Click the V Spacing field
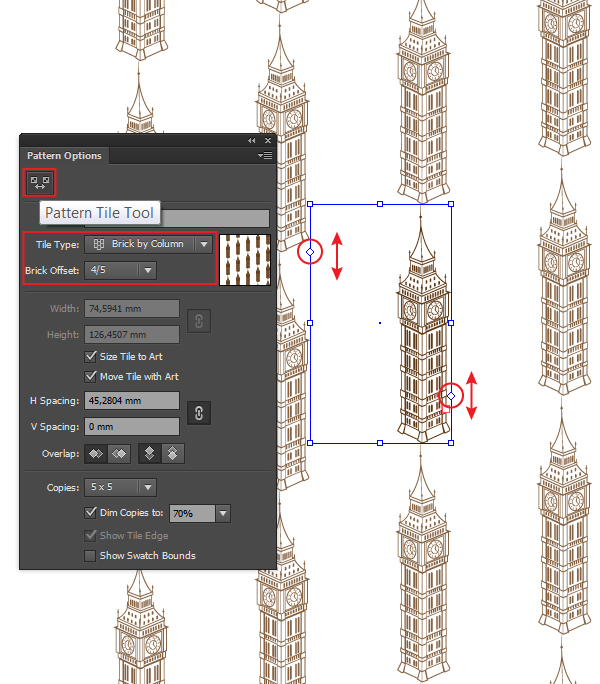 (132, 427)
